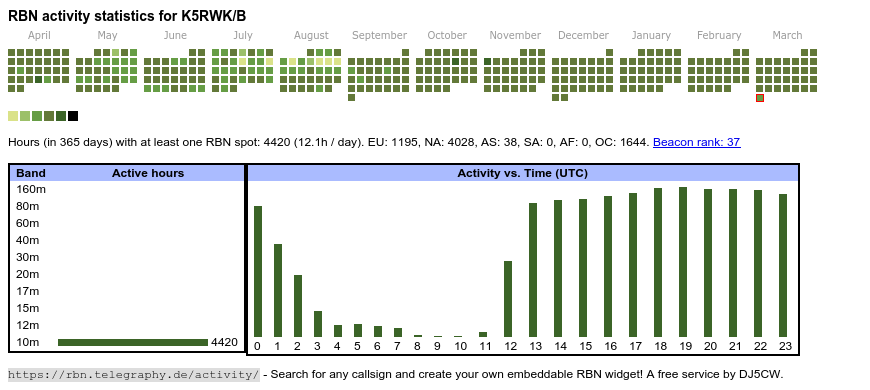Click the hour 17 activity bar
The width and height of the screenshot is (870, 390).
[633, 265]
